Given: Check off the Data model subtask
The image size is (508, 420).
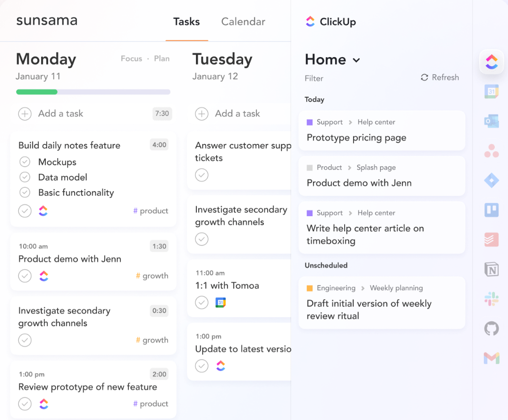Looking at the screenshot, I should tap(25, 177).
